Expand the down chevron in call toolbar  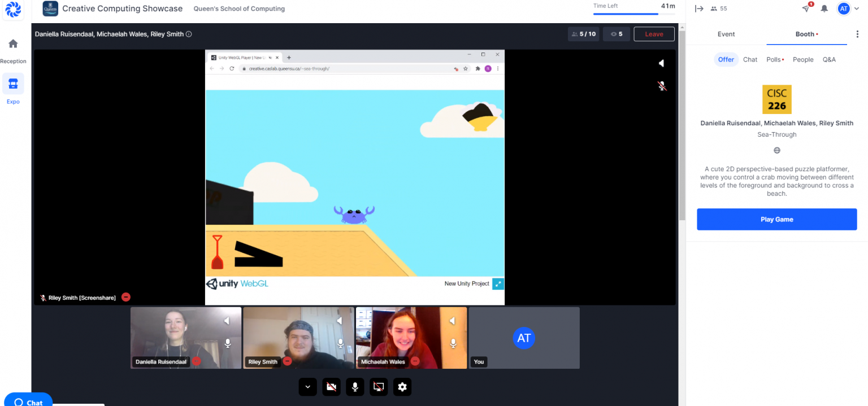coord(308,387)
